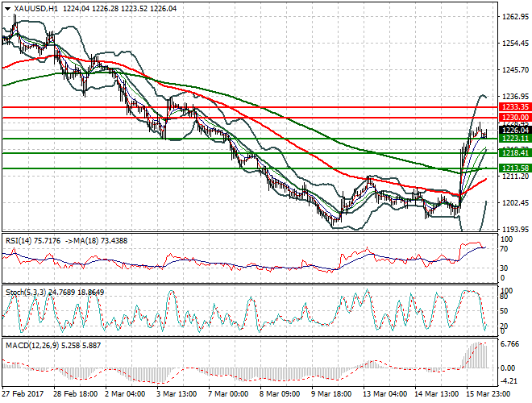
Task: Click the MACD(12,26,9) indicator label
Action: (x=30, y=346)
